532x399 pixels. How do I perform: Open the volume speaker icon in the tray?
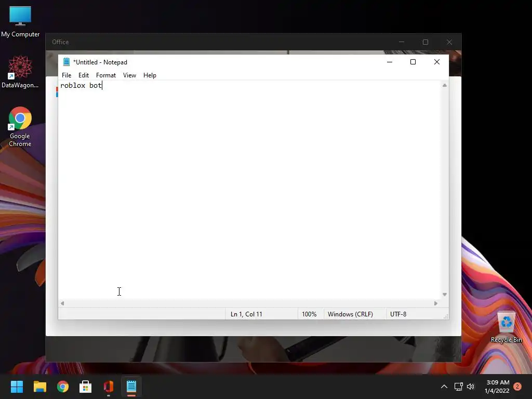click(471, 387)
